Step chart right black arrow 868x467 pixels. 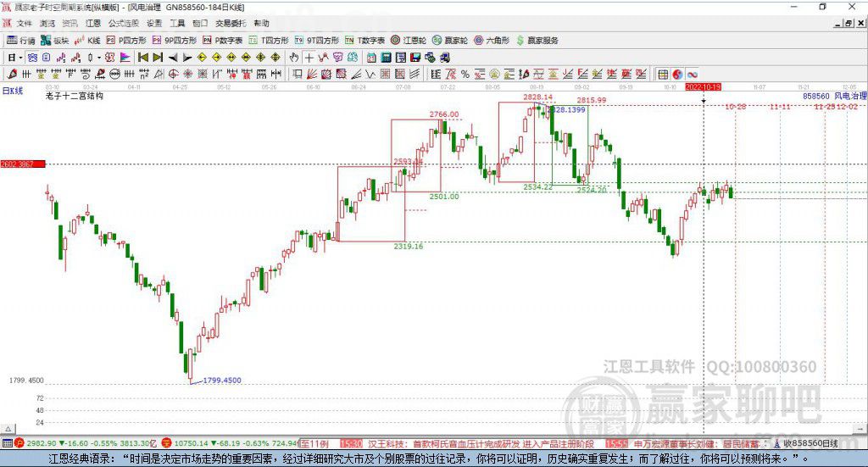[187, 58]
